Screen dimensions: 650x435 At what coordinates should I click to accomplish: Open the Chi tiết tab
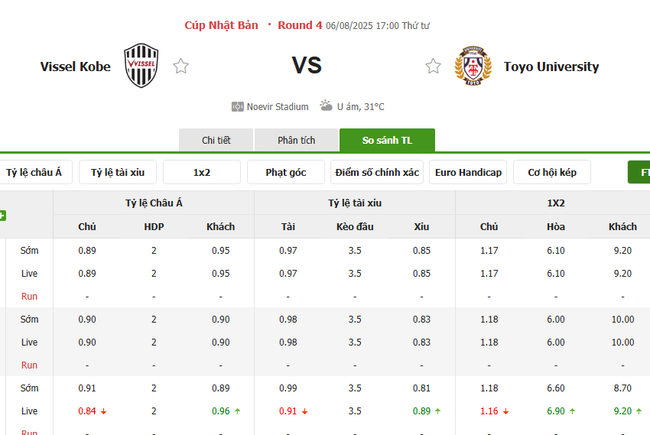click(216, 141)
